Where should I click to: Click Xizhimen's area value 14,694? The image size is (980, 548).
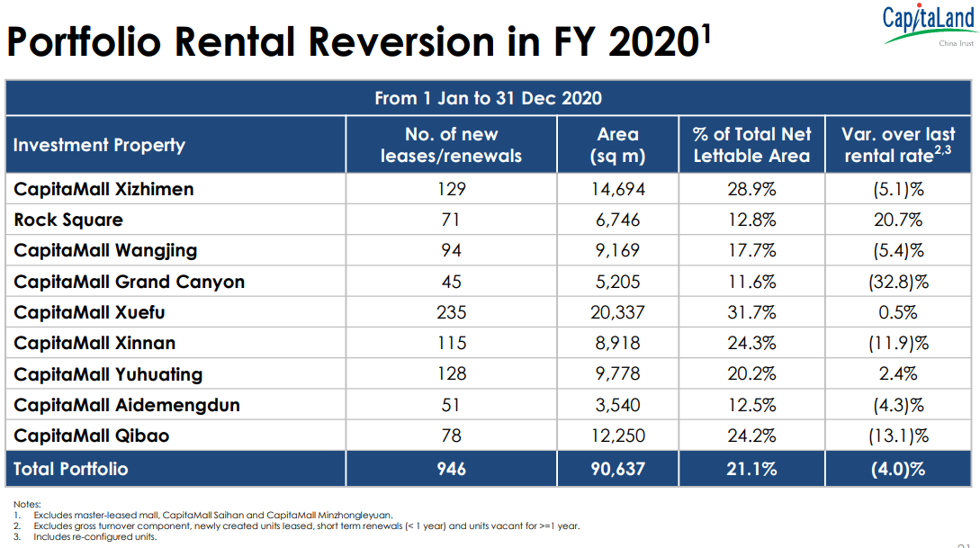click(617, 189)
